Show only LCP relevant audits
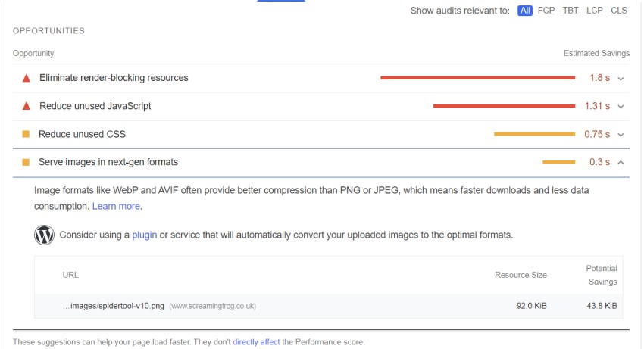644x349 pixels. coord(595,11)
